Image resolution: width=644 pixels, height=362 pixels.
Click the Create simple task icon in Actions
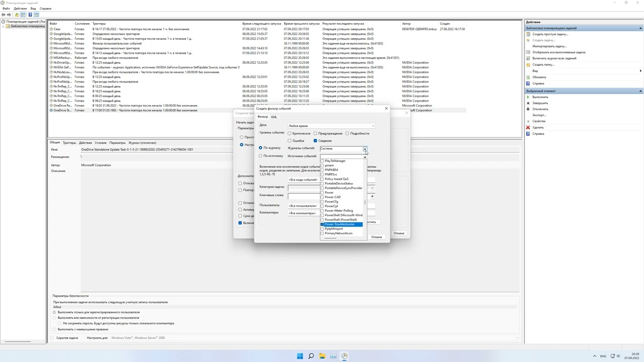(528, 34)
